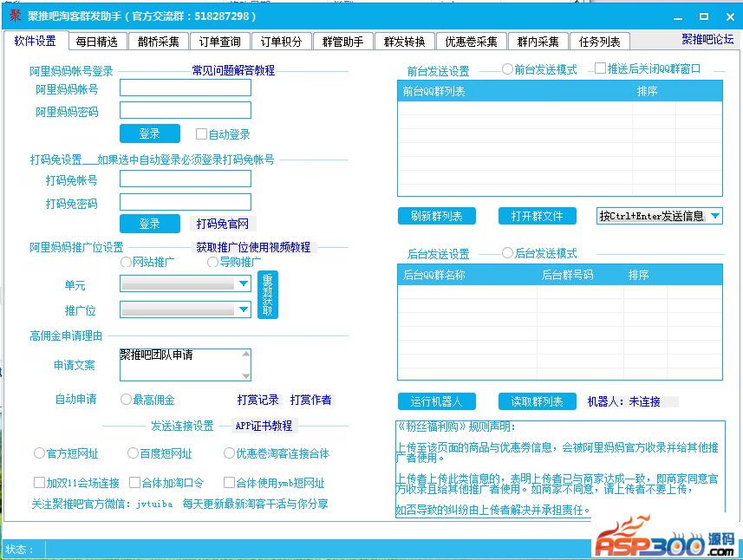Click the 登录 button for 阿里妈妈 account

tap(150, 133)
